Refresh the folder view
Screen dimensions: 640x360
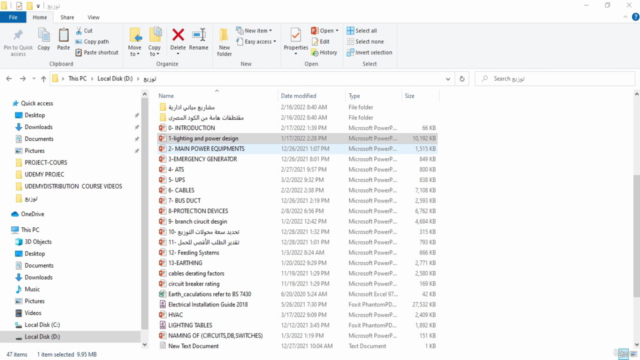(x=462, y=79)
